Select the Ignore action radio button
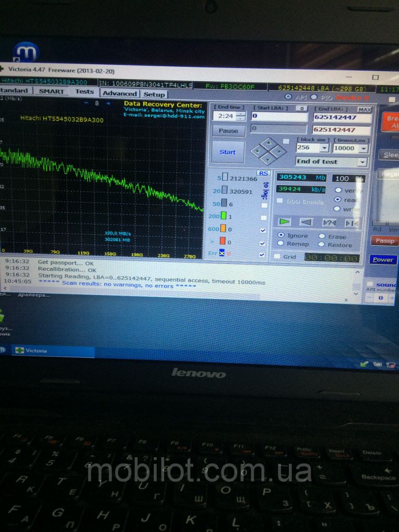 pos(281,235)
